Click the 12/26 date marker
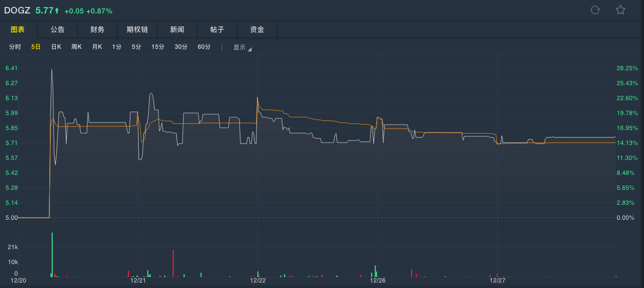Image resolution: width=644 pixels, height=288 pixels. (x=378, y=281)
